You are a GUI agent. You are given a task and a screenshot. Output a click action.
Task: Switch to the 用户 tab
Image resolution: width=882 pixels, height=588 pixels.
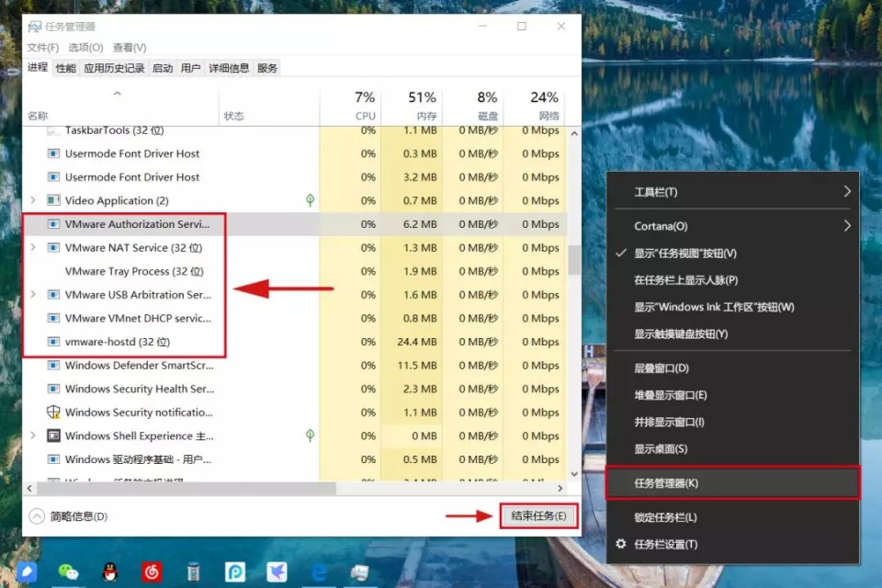click(191, 68)
